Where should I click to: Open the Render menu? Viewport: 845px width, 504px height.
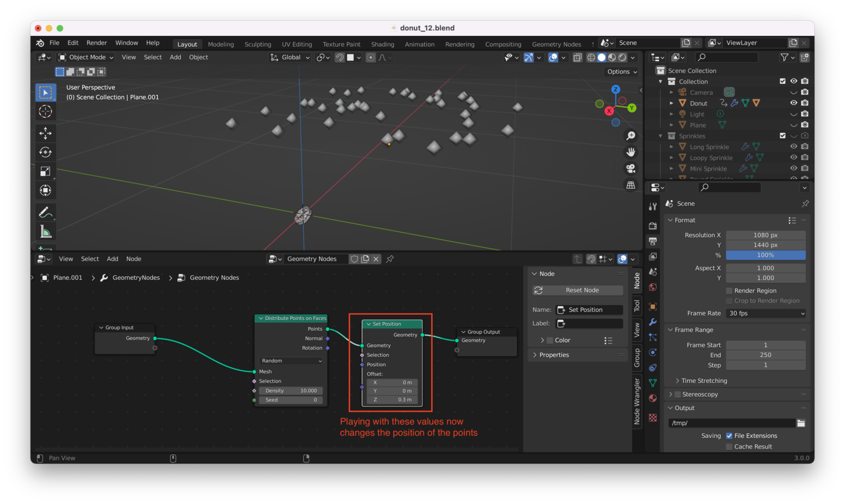pyautogui.click(x=96, y=43)
